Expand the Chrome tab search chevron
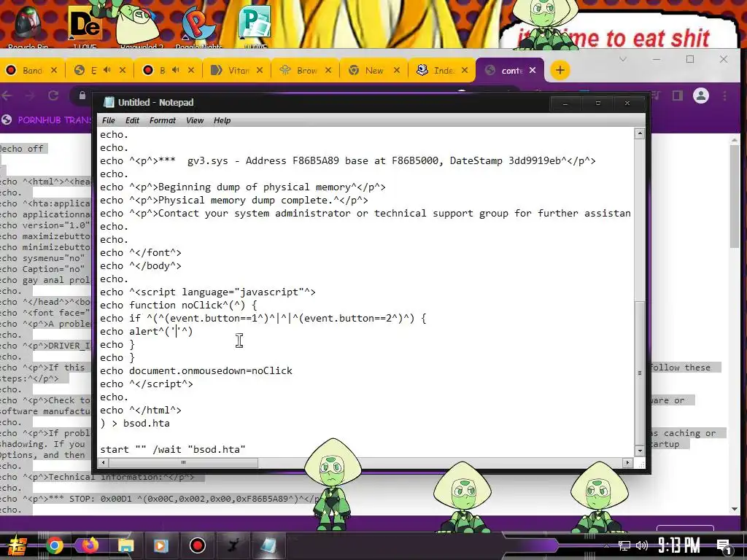This screenshot has width=747, height=560. pyautogui.click(x=623, y=59)
